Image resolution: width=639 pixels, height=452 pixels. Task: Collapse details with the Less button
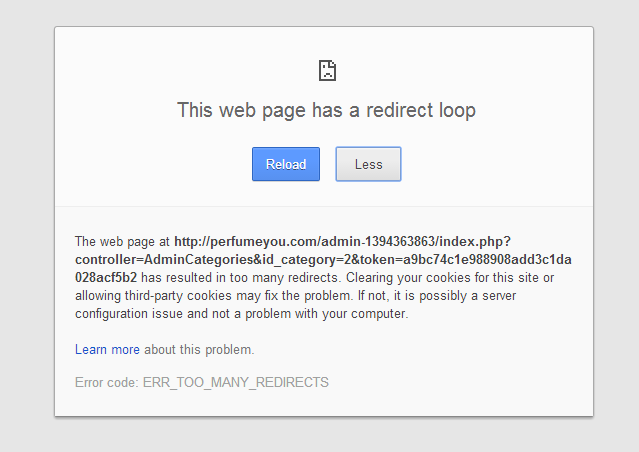pos(368,164)
